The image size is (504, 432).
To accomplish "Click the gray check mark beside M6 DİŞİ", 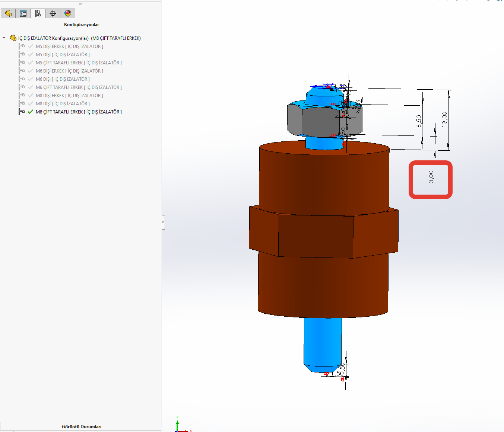I will pos(31,79).
